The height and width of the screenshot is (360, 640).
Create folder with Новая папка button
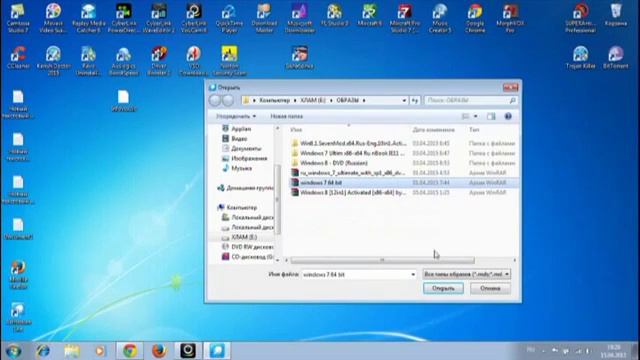[x=287, y=116]
